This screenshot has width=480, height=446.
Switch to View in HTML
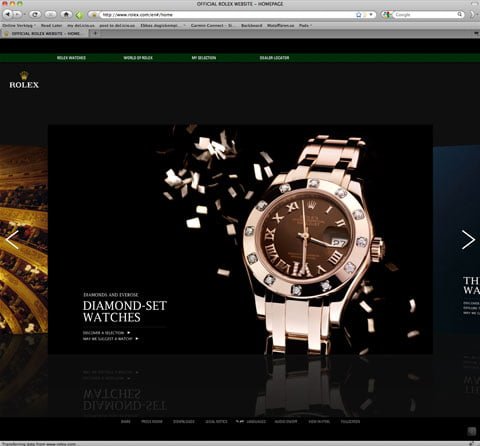319,422
